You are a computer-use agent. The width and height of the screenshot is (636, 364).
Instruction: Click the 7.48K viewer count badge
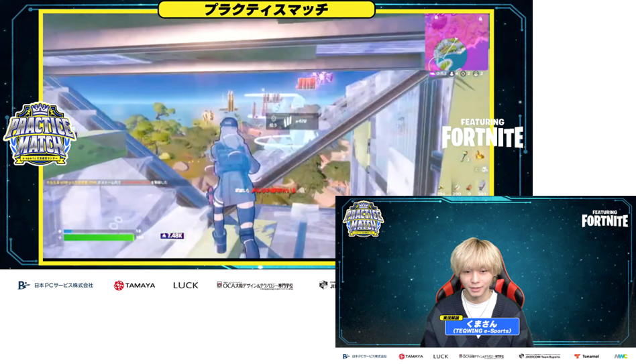pos(172,235)
